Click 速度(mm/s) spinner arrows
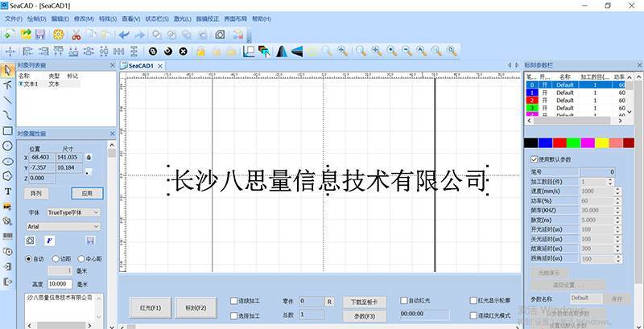This screenshot has height=329, width=644. tap(617, 191)
